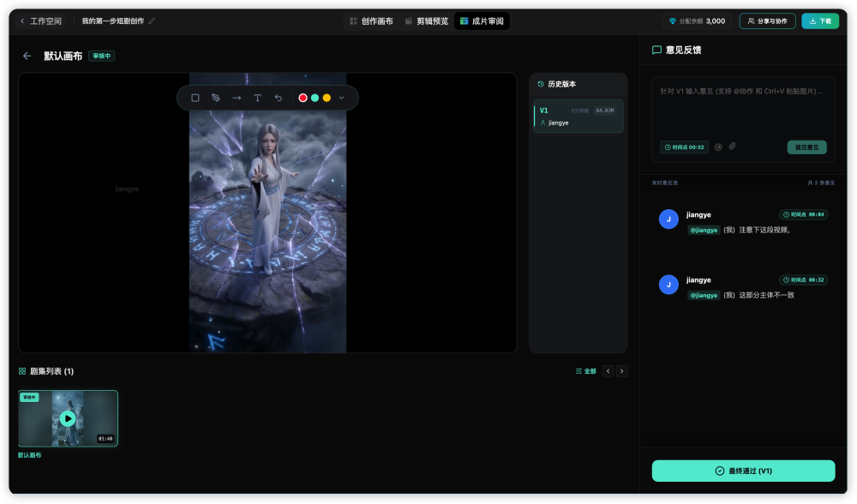
Task: Select the rectangle annotation tool
Action: point(195,98)
